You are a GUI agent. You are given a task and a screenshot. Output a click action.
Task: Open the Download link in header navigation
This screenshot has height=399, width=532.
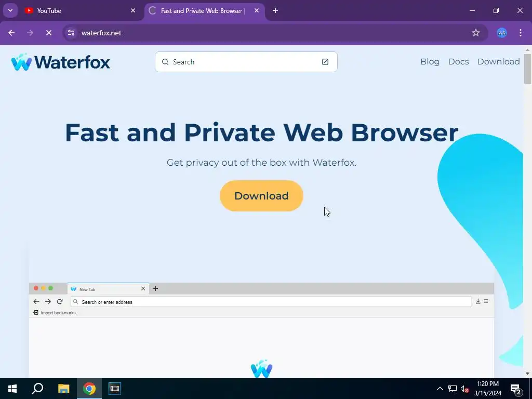pos(498,61)
